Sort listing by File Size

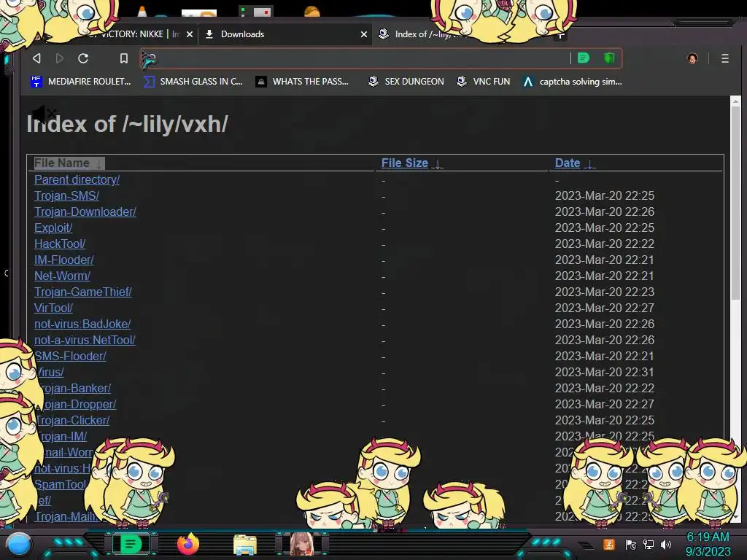coord(412,163)
